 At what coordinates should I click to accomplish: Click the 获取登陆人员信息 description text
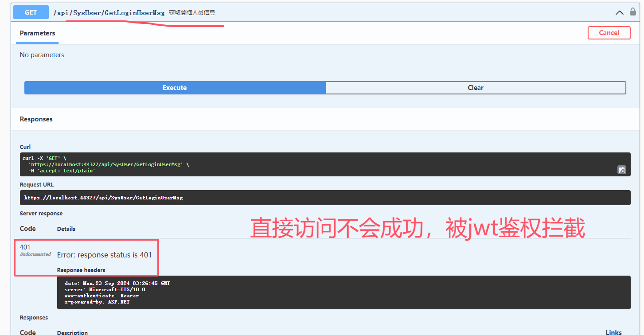point(192,13)
